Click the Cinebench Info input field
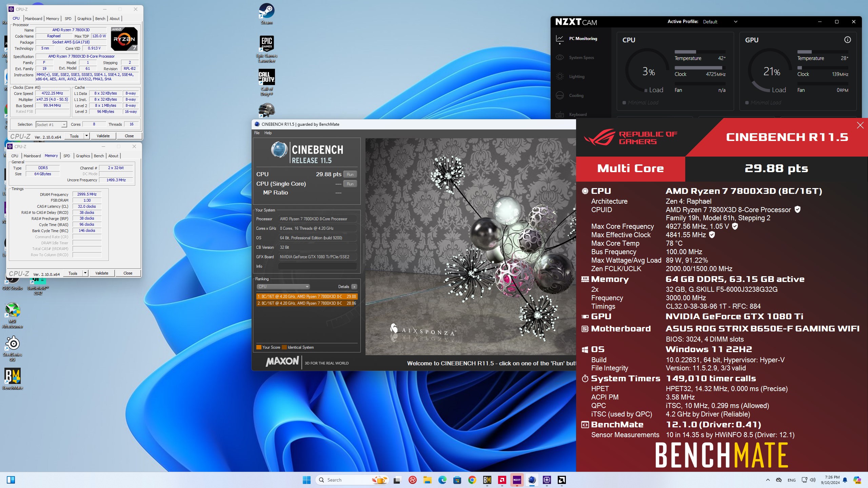The width and height of the screenshot is (868, 488). [x=317, y=266]
